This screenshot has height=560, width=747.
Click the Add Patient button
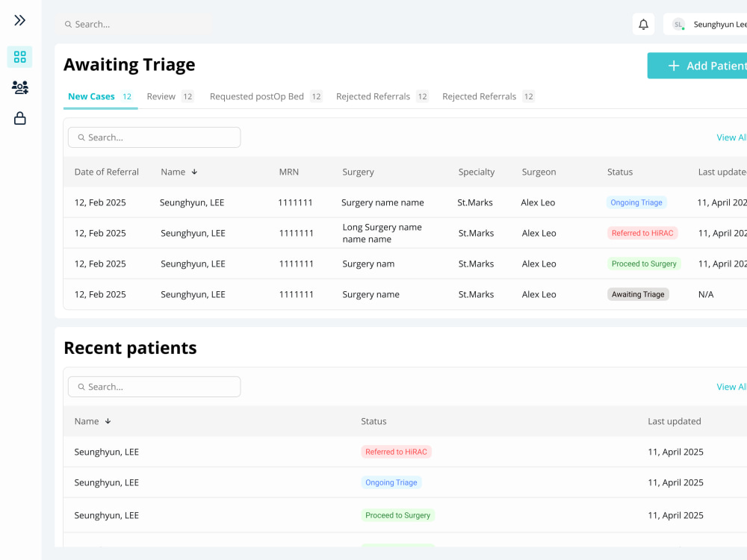point(697,66)
